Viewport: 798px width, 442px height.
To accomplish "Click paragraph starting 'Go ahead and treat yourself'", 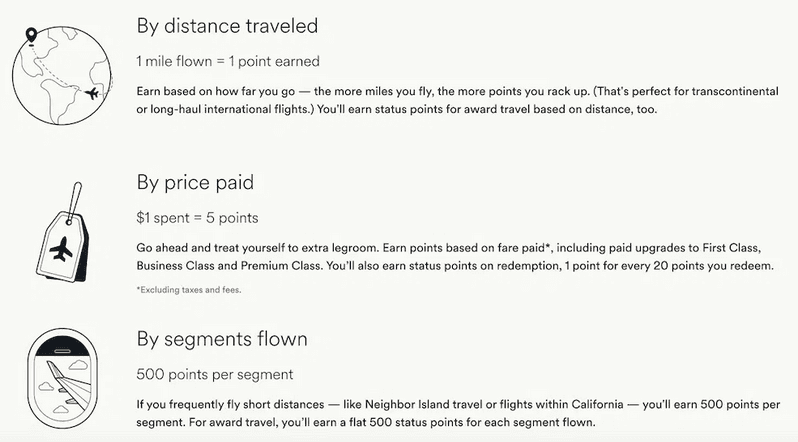I will (460, 255).
